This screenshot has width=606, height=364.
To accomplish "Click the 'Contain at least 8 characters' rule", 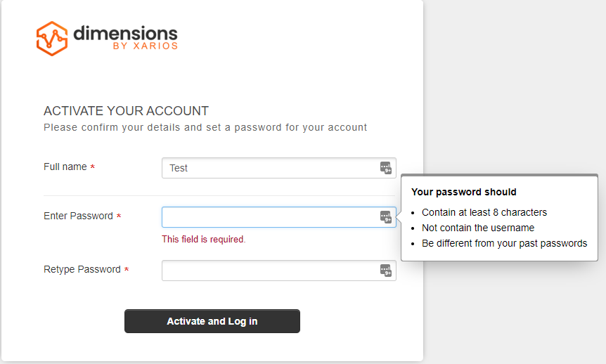I will pos(484,212).
